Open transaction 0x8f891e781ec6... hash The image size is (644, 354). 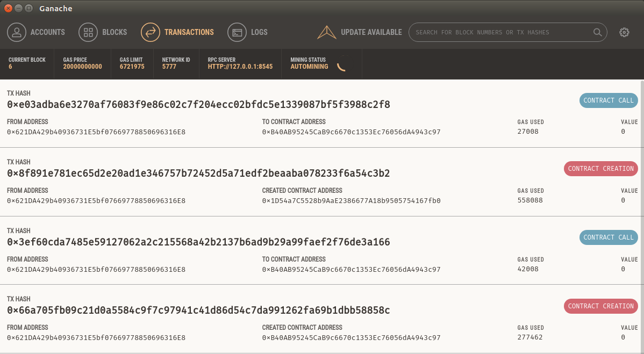click(198, 174)
